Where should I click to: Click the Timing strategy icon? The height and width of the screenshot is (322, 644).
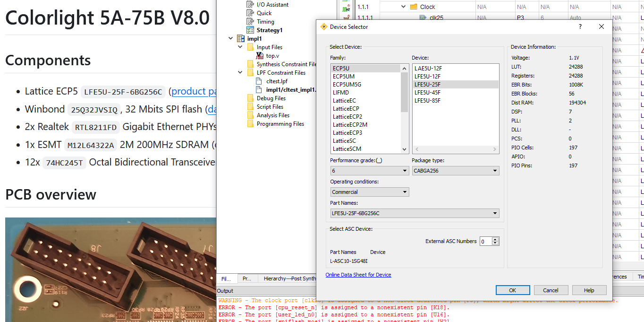[250, 22]
